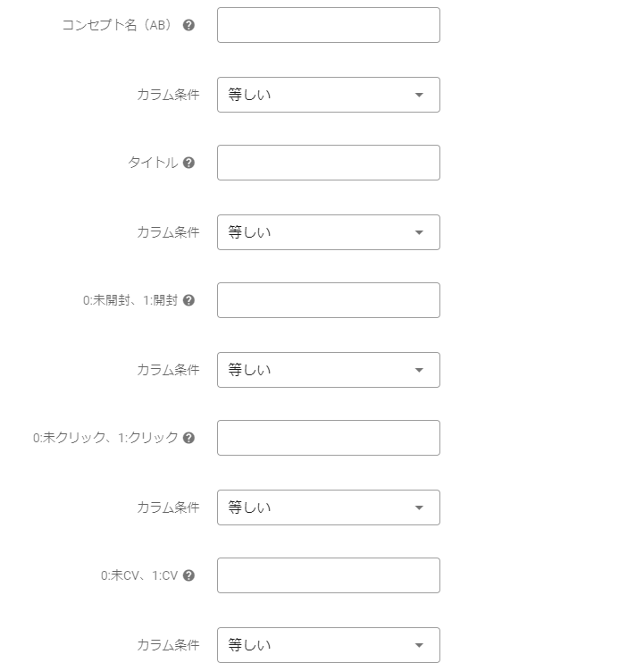Image resolution: width=644 pixels, height=671 pixels.
Task: Expand カラム条件 dropdown under タイトル field
Action: [x=328, y=232]
